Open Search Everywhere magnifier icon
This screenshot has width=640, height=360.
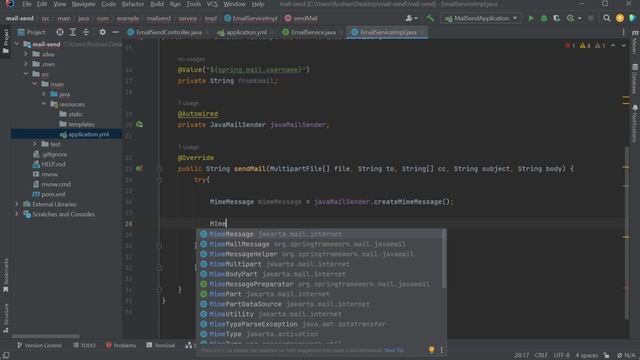tap(607, 18)
